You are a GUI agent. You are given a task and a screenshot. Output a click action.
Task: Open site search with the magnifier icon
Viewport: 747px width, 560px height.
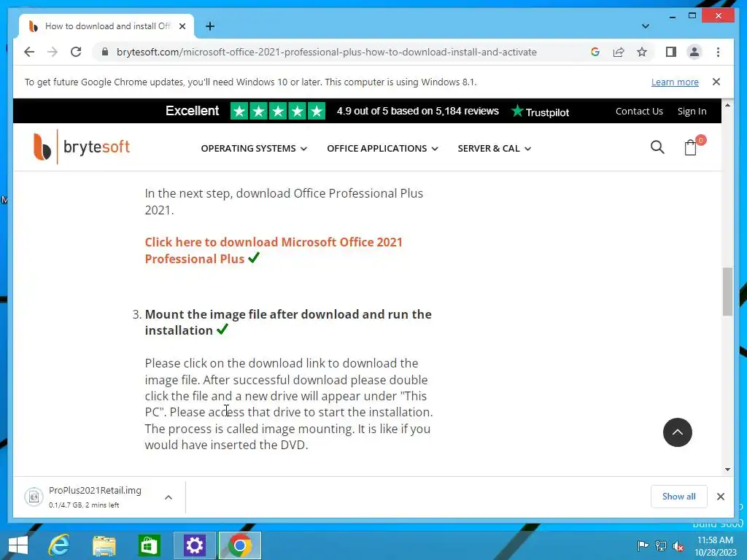point(657,147)
